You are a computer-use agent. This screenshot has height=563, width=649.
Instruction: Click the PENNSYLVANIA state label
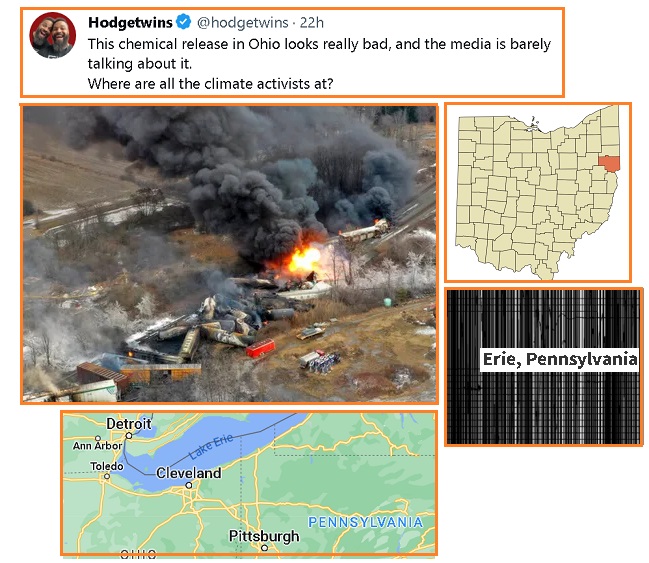(x=366, y=522)
